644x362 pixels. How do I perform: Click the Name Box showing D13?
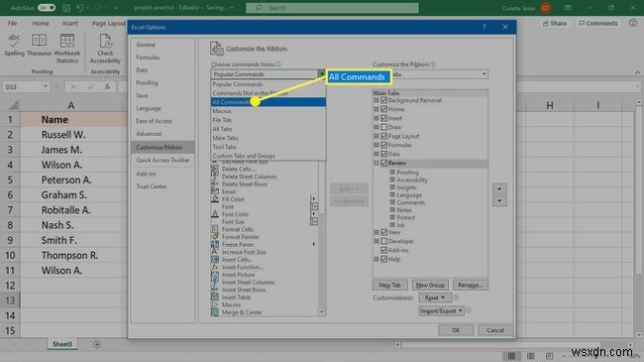coord(27,87)
